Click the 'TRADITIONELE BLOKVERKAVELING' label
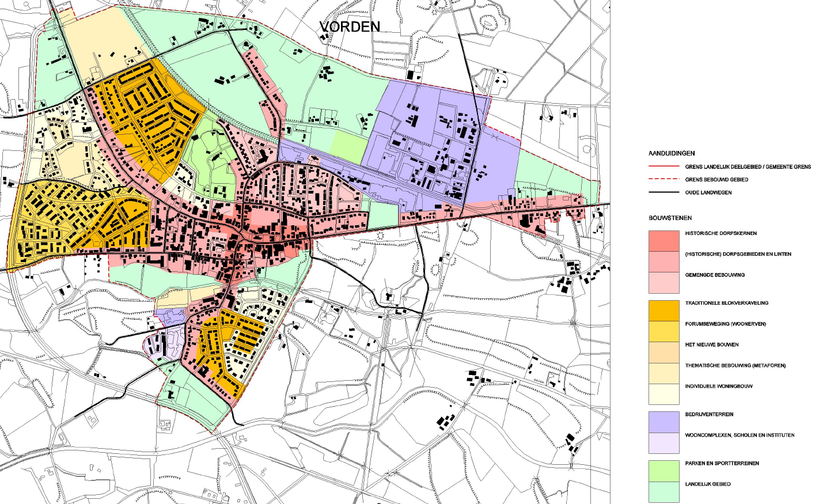The width and height of the screenshot is (819, 504). coord(727,303)
